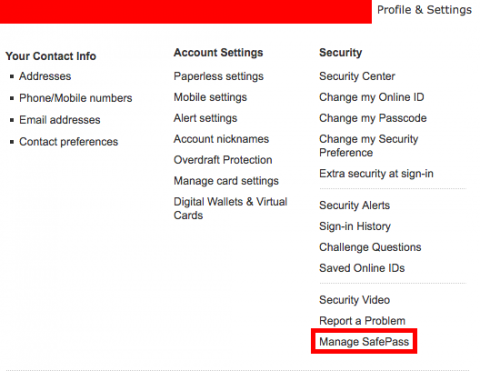Open Paperless settings
The image size is (480, 371).
point(219,76)
